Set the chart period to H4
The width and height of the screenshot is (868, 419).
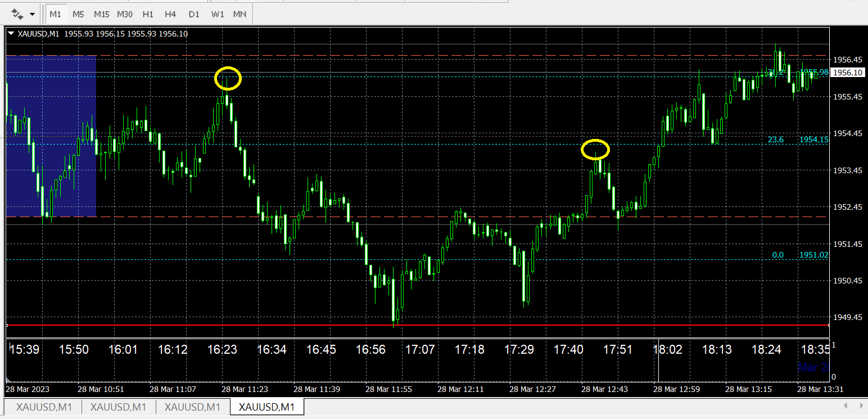coord(171,13)
